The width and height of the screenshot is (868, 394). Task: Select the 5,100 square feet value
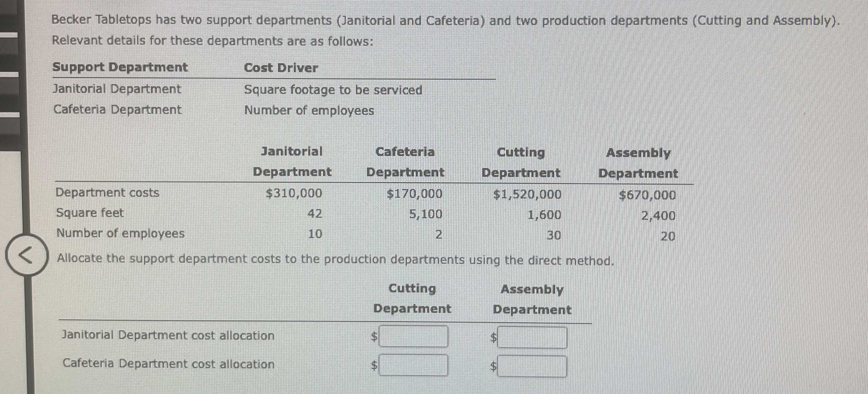[x=426, y=214]
